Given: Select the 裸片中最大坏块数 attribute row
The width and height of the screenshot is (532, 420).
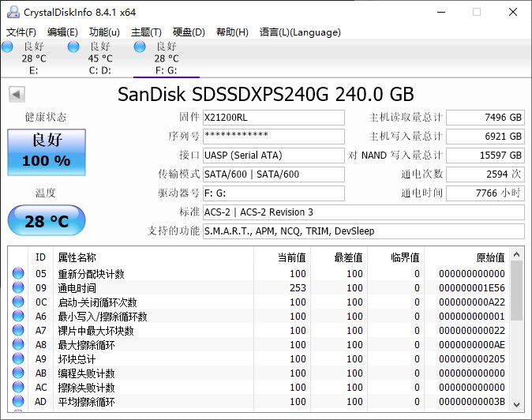Looking at the screenshot, I should click(259, 330).
